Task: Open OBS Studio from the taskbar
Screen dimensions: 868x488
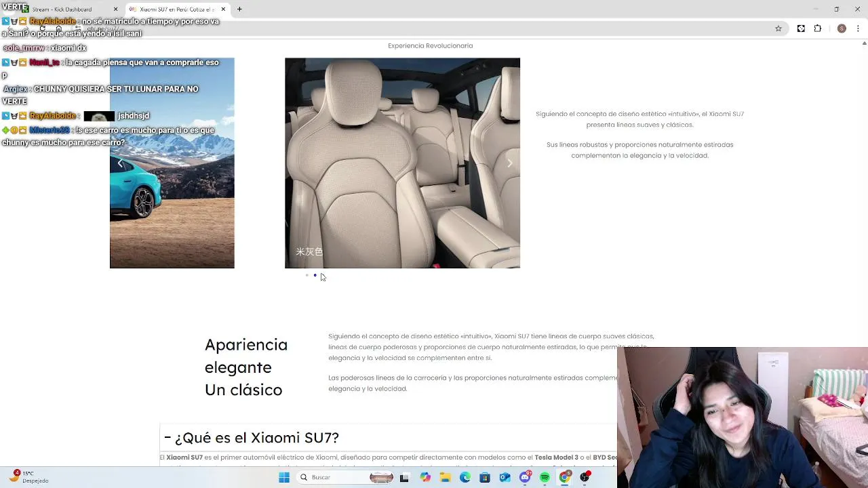Action: pos(585,477)
